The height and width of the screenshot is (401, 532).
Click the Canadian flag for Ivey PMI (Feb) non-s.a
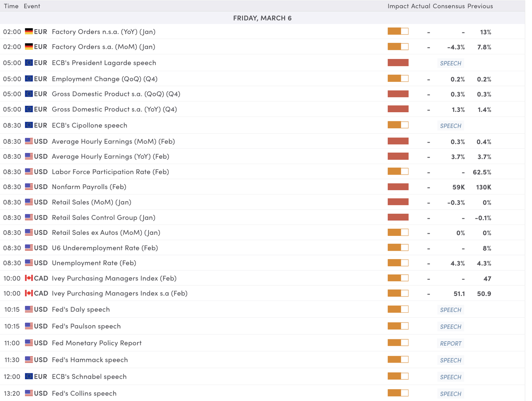tap(29, 278)
